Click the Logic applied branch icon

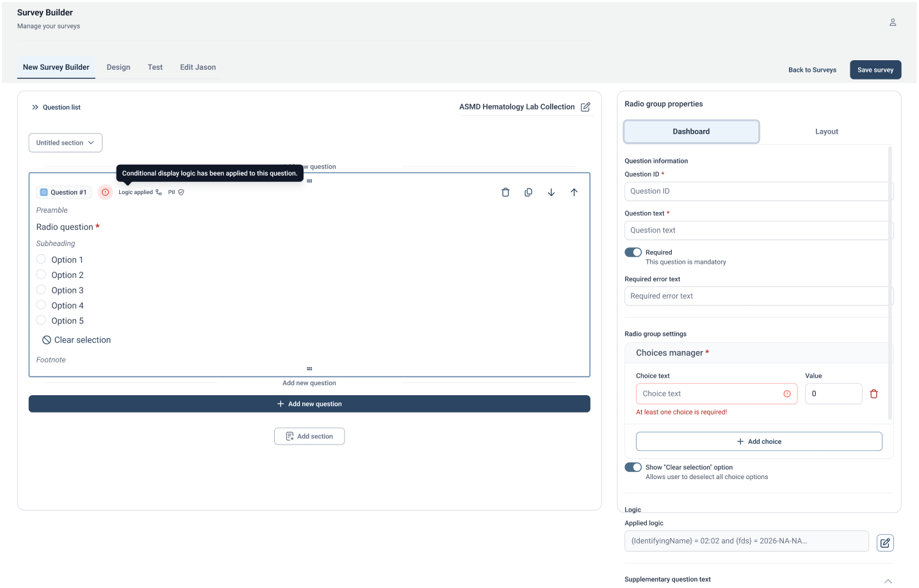coord(159,192)
